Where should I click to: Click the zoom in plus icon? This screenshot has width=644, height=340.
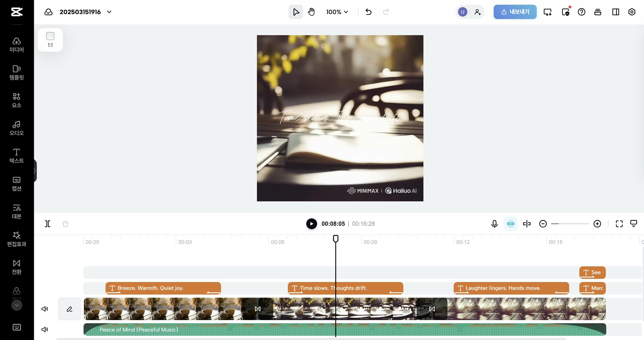point(597,224)
